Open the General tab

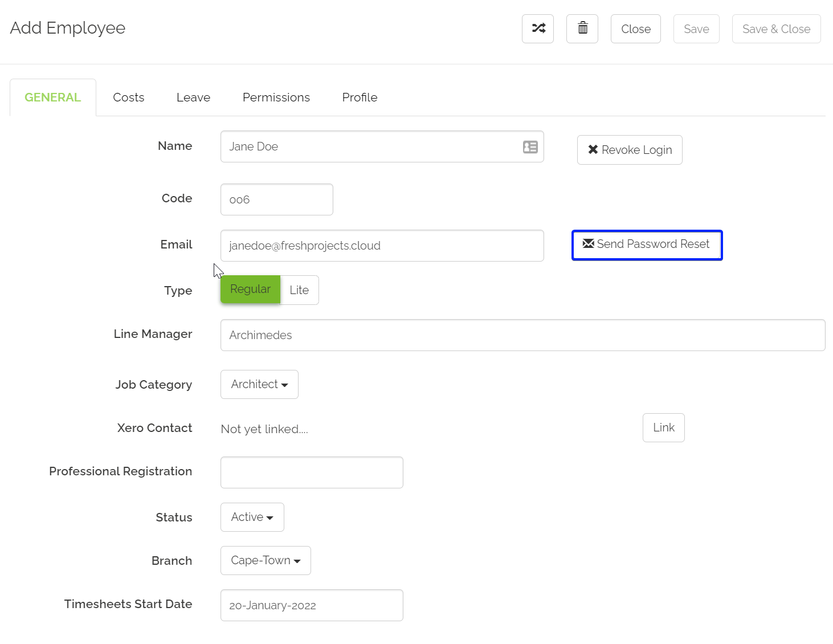pyautogui.click(x=53, y=97)
